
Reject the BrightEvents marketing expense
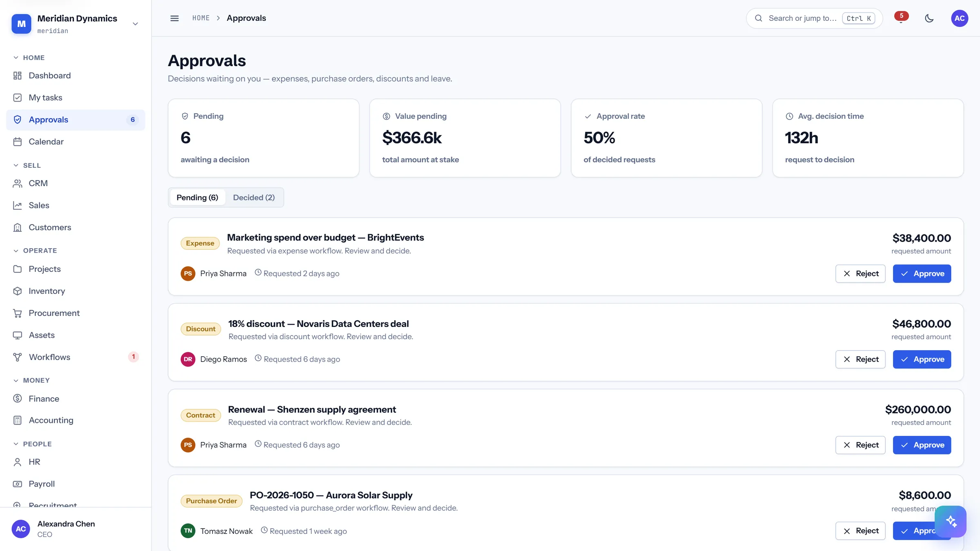tap(860, 273)
